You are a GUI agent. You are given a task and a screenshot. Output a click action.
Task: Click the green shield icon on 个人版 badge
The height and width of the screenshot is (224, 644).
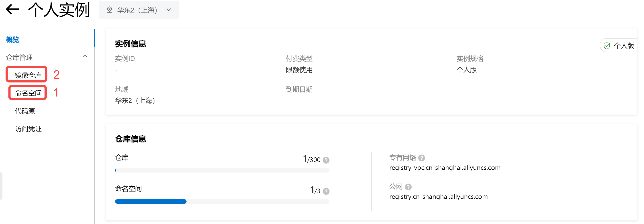click(x=607, y=46)
